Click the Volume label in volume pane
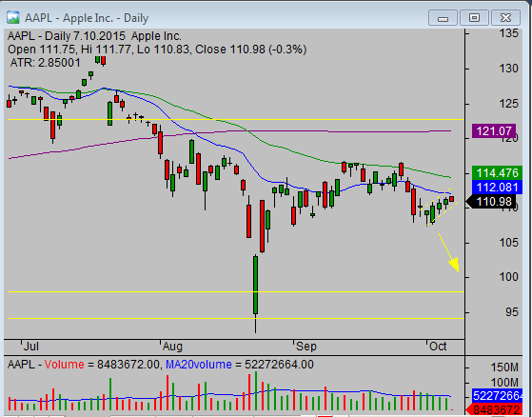Viewport: 532px width, 417px height. (64, 365)
